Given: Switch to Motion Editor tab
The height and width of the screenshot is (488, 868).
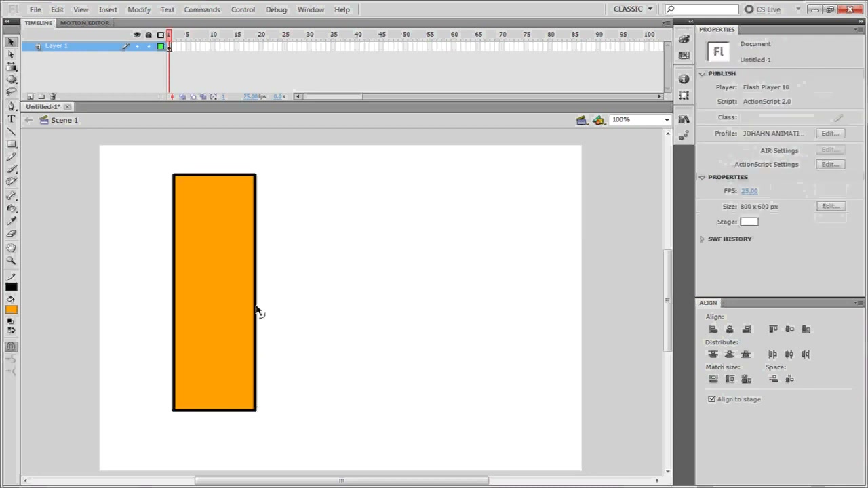Looking at the screenshot, I should click(x=85, y=23).
